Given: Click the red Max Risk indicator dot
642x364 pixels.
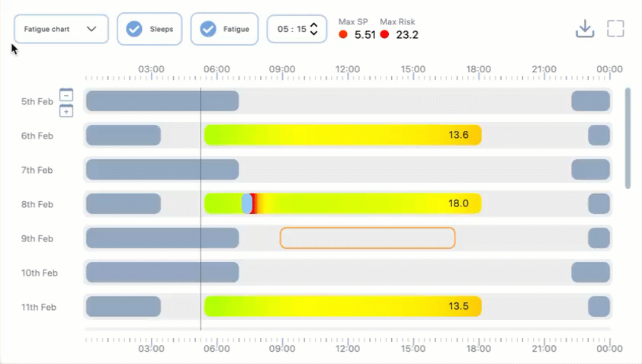Looking at the screenshot, I should [x=384, y=34].
